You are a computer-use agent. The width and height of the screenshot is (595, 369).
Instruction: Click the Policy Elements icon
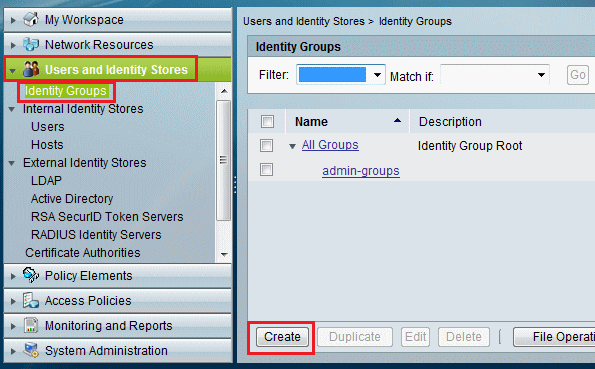31,275
